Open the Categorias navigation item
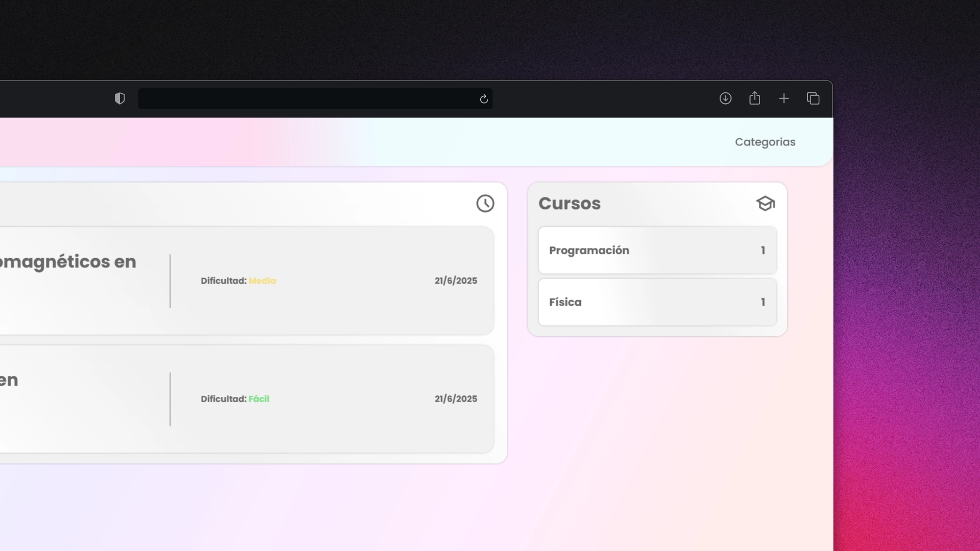This screenshot has width=980, height=551. (765, 142)
